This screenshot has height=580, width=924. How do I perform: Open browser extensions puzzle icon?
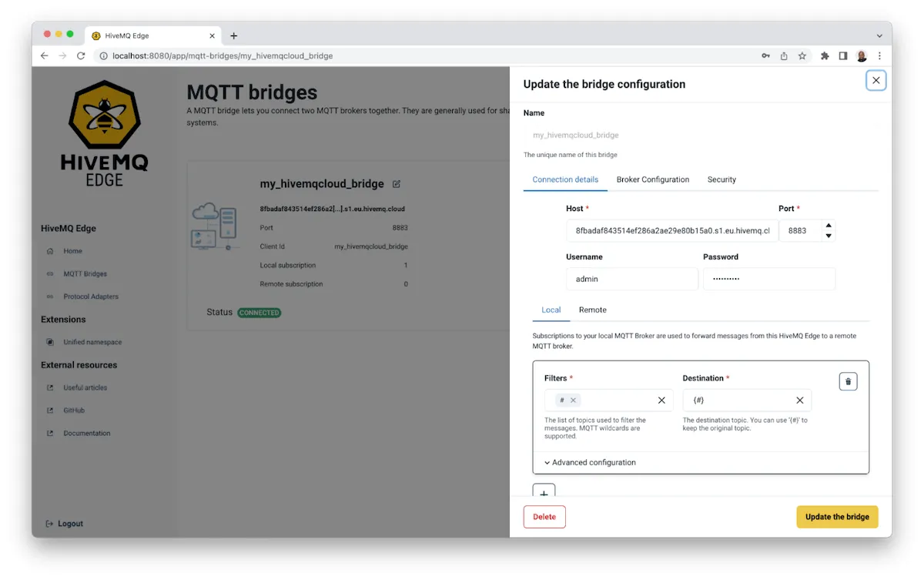pos(825,55)
